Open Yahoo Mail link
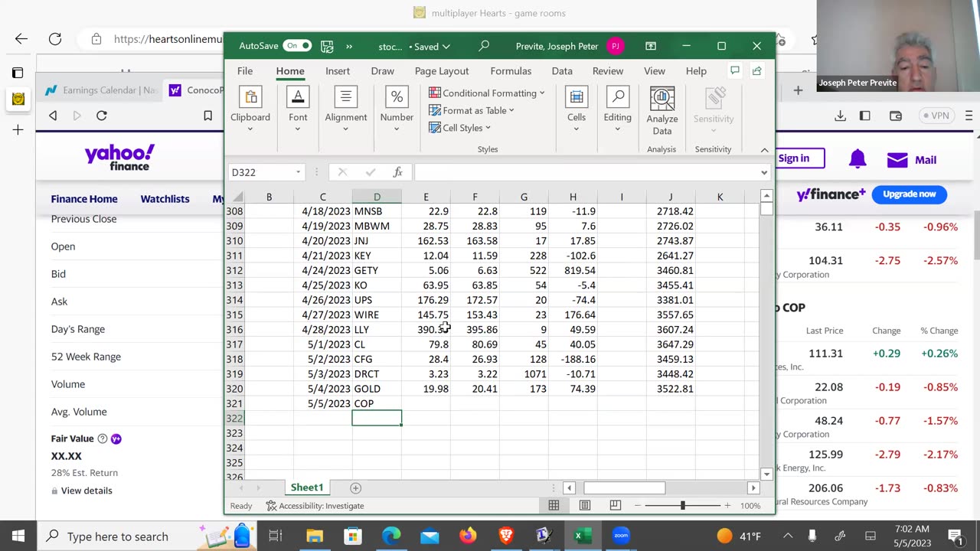Screen dimensions: 980x551 coord(912,160)
